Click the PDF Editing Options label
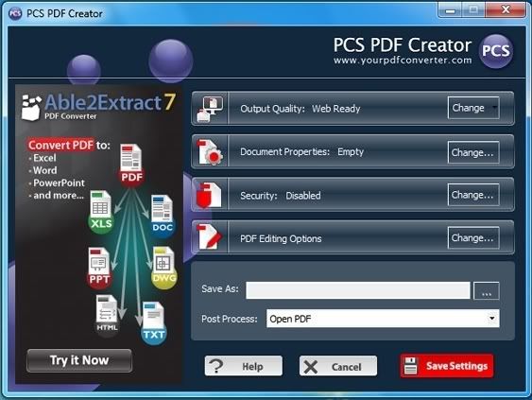This screenshot has height=400, width=532. click(281, 238)
